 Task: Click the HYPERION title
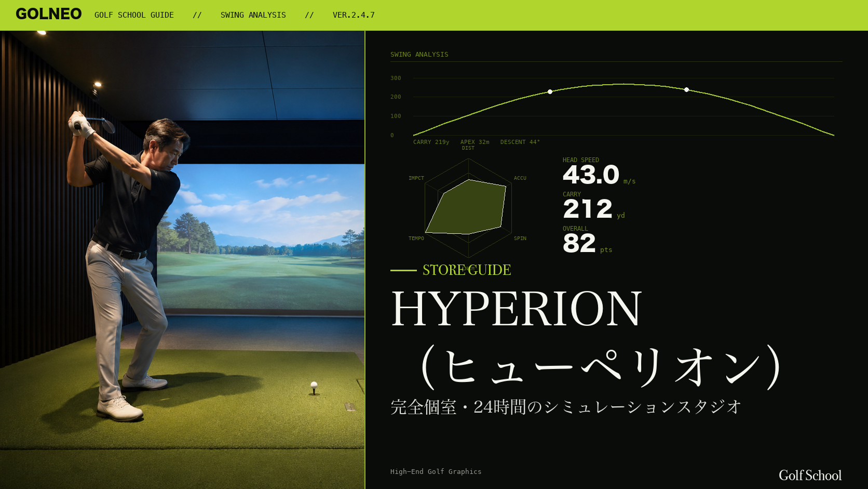click(x=517, y=309)
